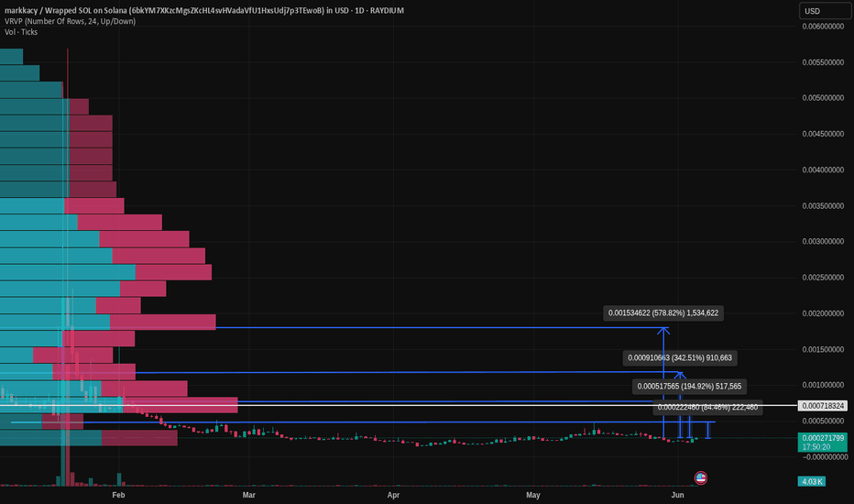Click the May date on the time axis
Image resolution: width=854 pixels, height=504 pixels.
click(x=533, y=495)
